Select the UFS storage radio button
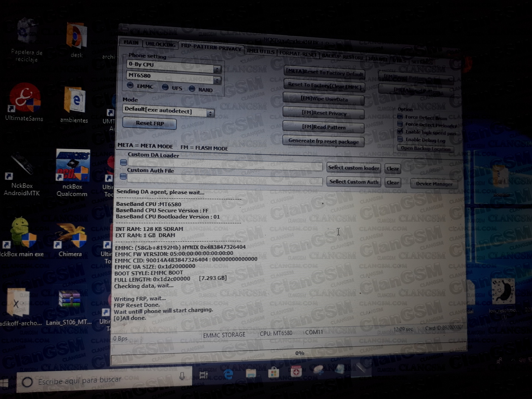 tap(166, 87)
